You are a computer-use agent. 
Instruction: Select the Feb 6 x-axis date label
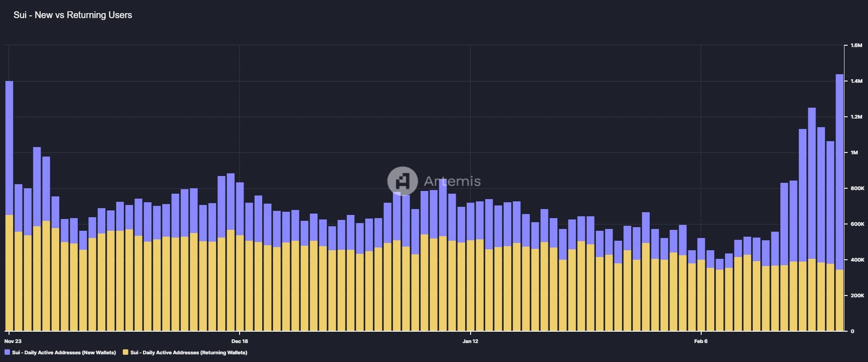pos(701,341)
